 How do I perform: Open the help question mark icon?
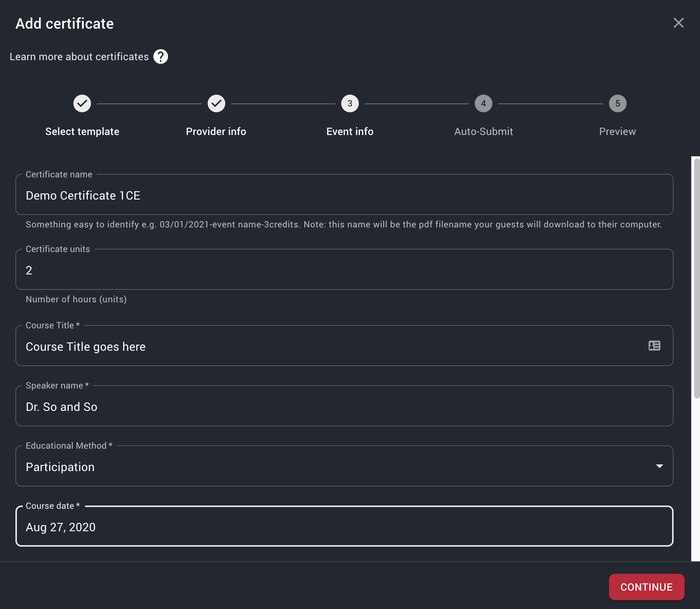[161, 56]
